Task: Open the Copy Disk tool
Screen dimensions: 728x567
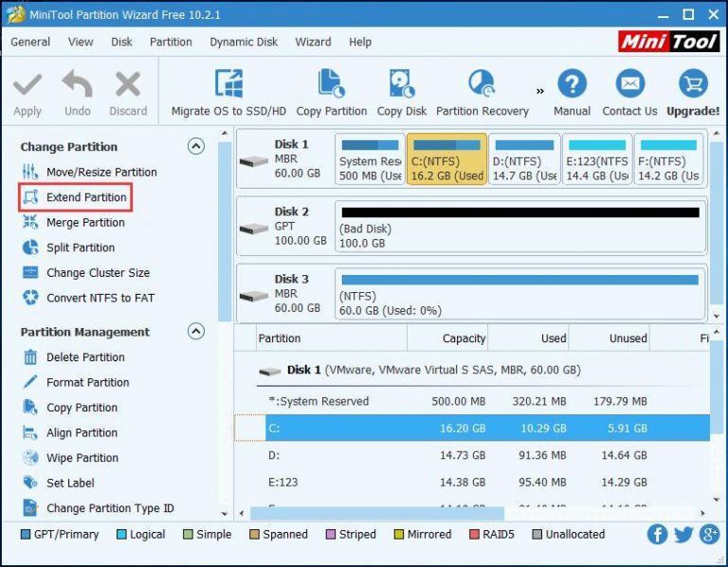Action: [x=402, y=92]
